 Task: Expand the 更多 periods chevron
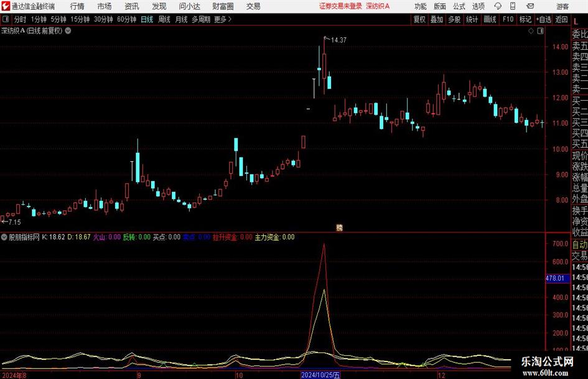tap(230, 19)
